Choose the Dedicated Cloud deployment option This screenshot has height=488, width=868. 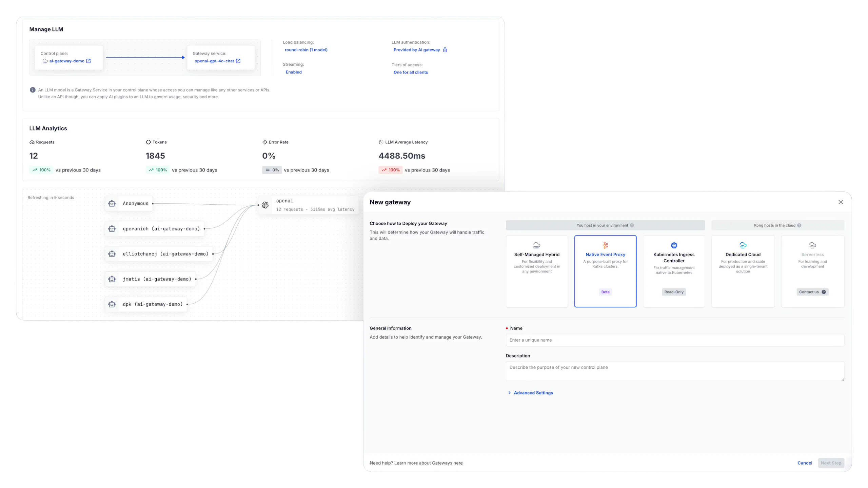(743, 271)
